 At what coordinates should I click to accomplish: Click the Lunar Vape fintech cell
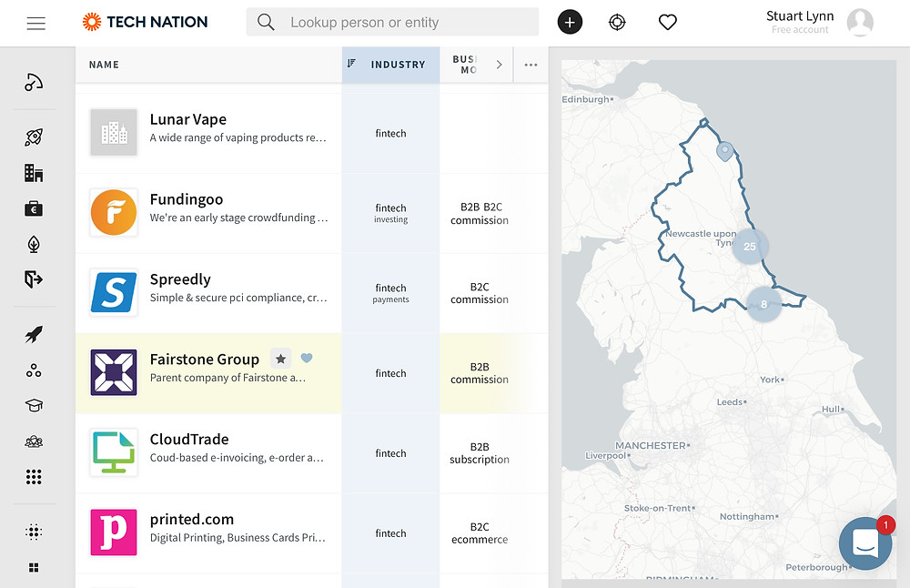[x=390, y=134]
